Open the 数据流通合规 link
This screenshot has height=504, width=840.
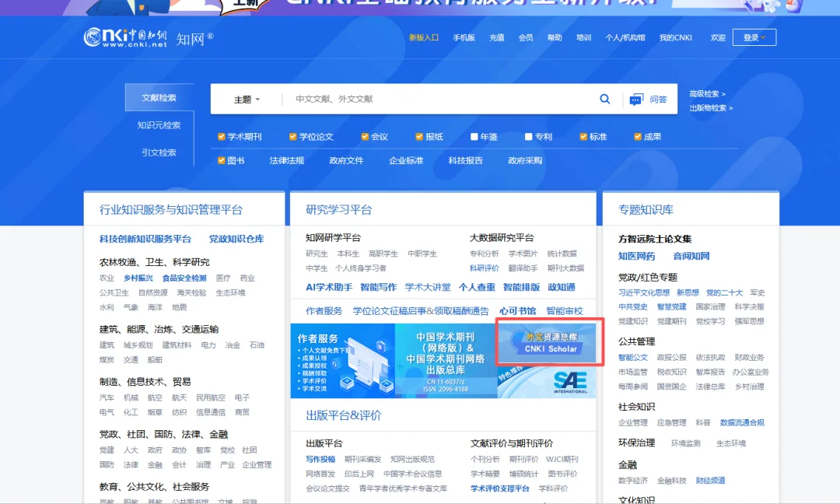click(742, 422)
